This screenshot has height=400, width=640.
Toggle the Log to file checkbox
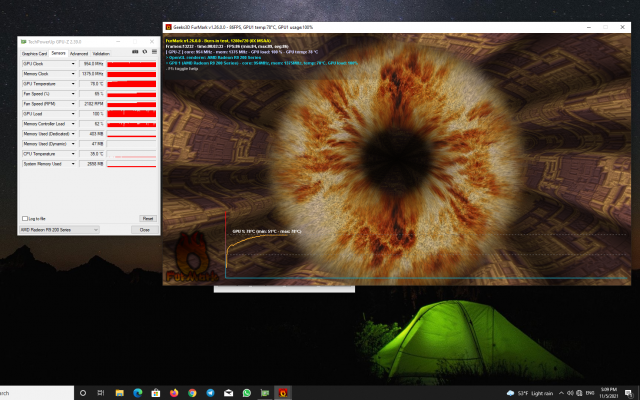25,218
